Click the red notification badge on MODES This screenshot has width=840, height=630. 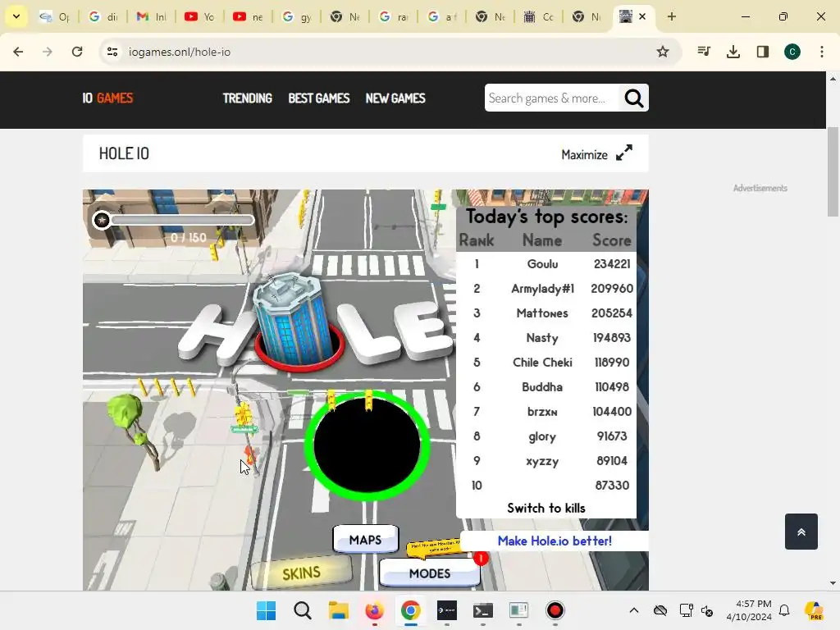click(x=481, y=558)
